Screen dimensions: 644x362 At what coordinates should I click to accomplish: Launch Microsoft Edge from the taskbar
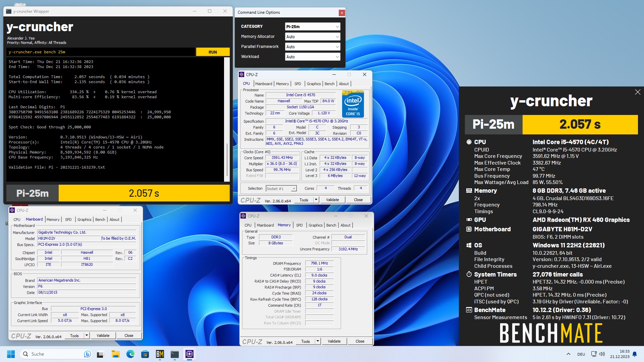point(130,354)
